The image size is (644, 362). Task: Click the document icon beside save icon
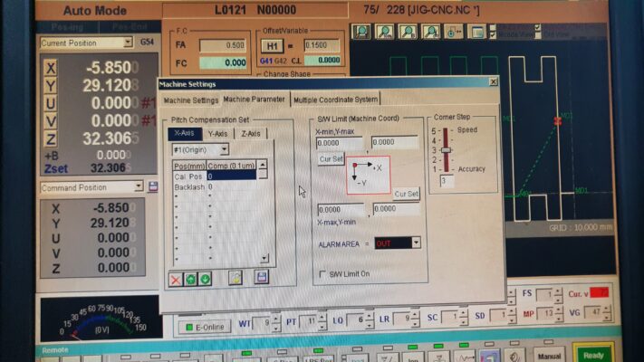[235, 278]
